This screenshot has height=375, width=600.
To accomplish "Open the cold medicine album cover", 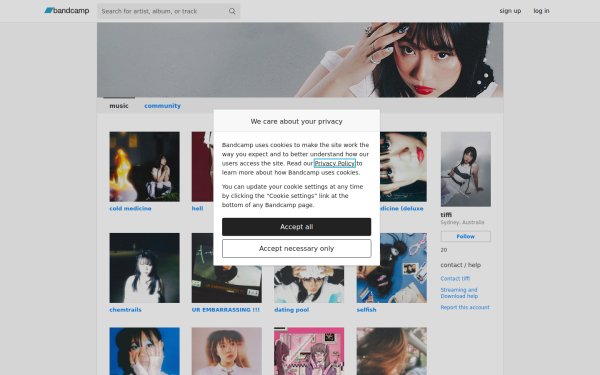I will (144, 167).
